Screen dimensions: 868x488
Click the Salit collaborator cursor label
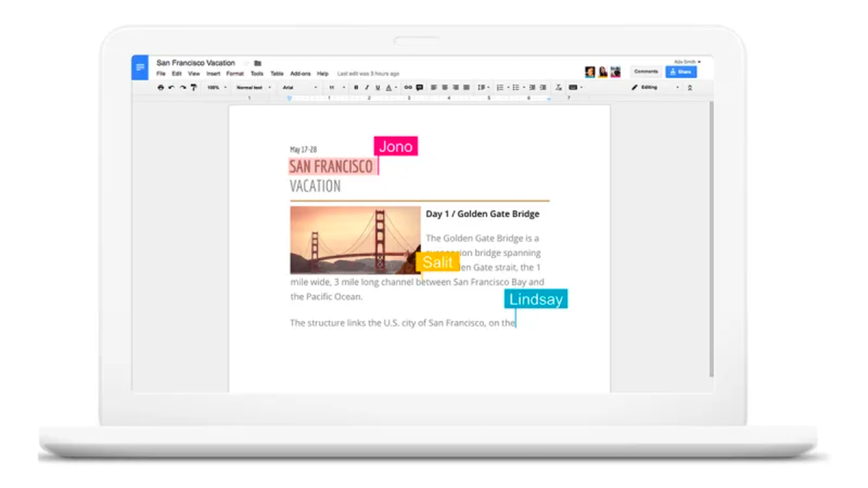[x=438, y=262]
